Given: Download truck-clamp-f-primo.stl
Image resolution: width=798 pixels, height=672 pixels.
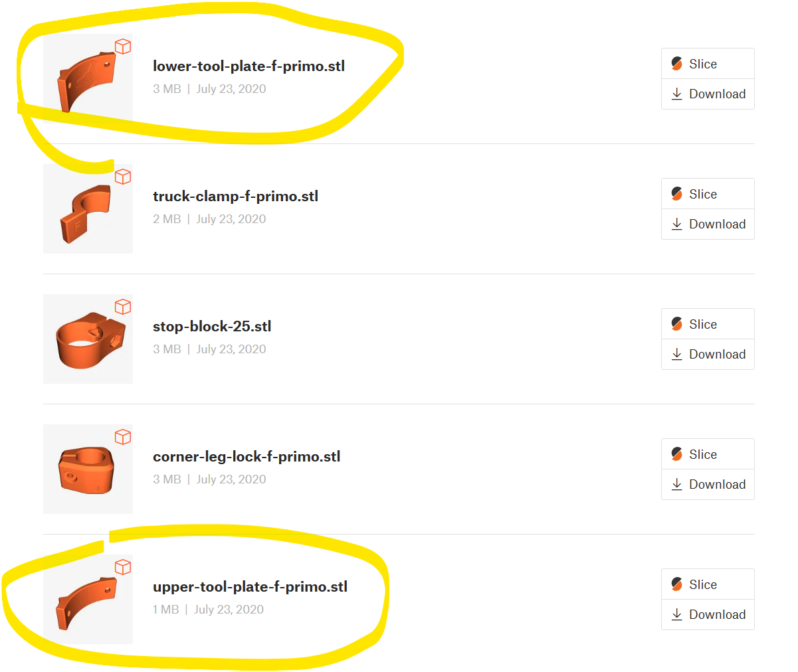Looking at the screenshot, I should (708, 224).
